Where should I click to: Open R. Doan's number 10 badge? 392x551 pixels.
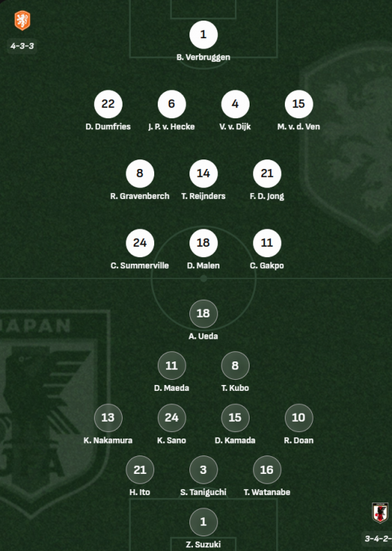[x=299, y=418]
